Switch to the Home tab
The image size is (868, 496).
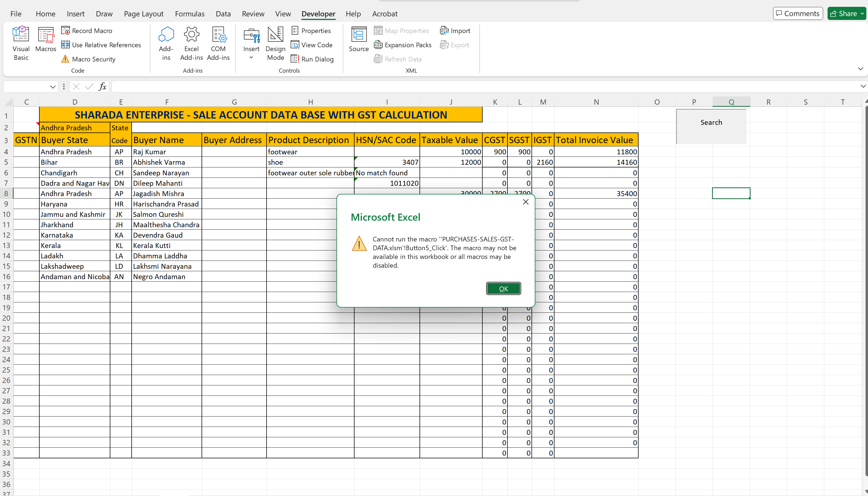tap(46, 14)
